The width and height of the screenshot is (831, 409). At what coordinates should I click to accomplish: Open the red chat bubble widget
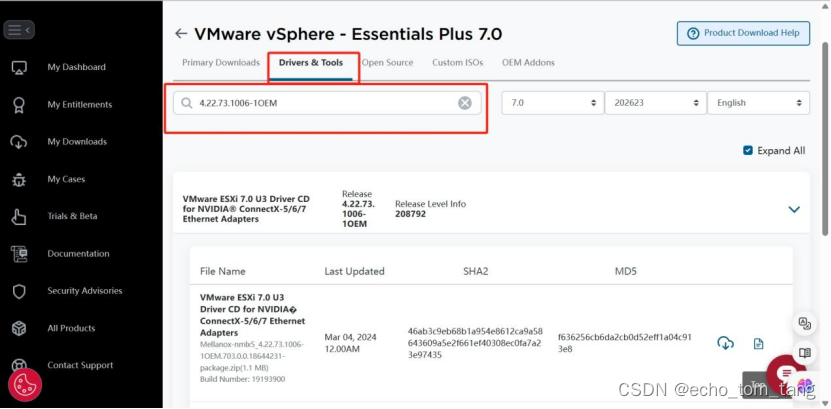click(786, 373)
